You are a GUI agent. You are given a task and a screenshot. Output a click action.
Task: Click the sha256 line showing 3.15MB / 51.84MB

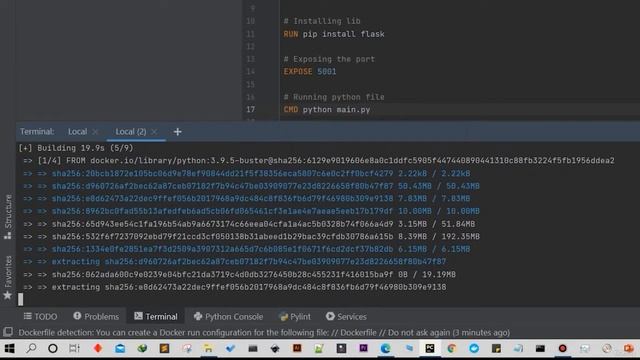coord(249,224)
